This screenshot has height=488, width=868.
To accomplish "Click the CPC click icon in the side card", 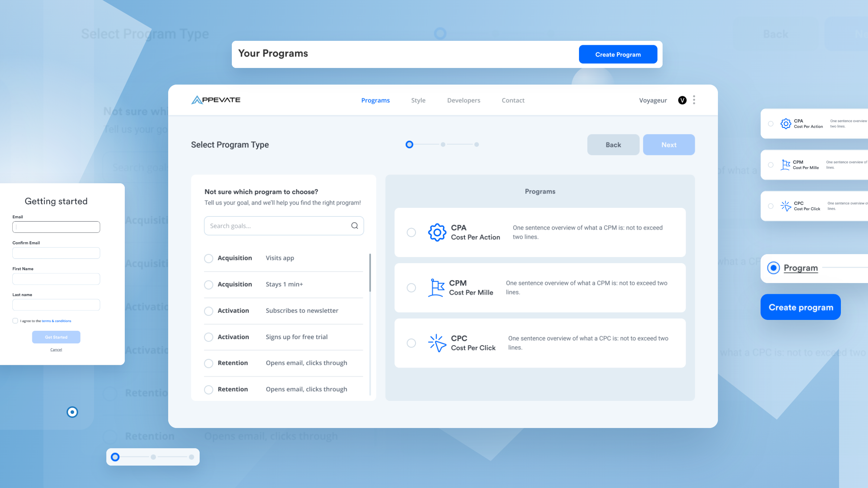I will 786,206.
